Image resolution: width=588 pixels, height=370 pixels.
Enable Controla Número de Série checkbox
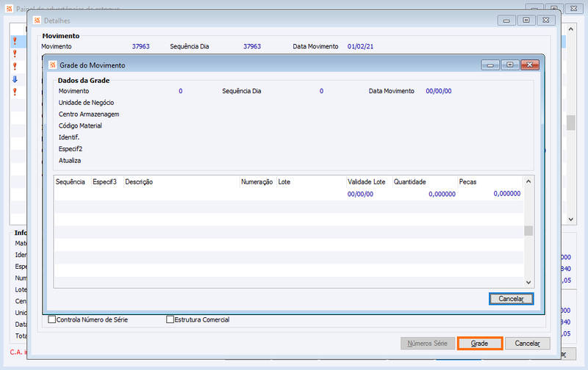pyautogui.click(x=52, y=319)
